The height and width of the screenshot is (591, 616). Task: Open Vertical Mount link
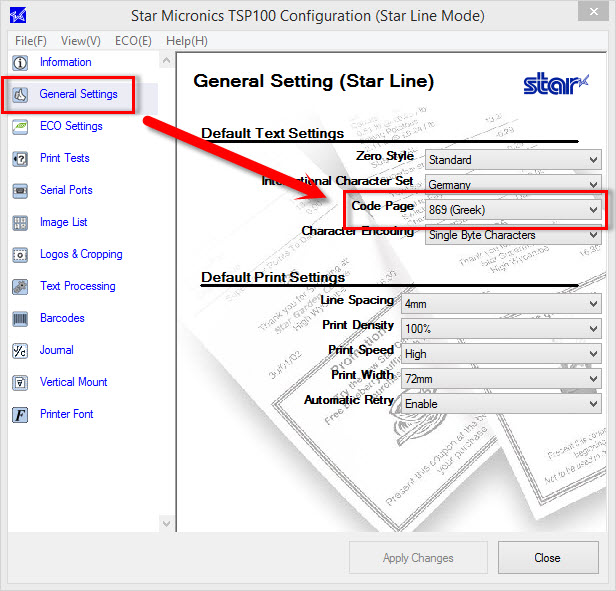[73, 382]
